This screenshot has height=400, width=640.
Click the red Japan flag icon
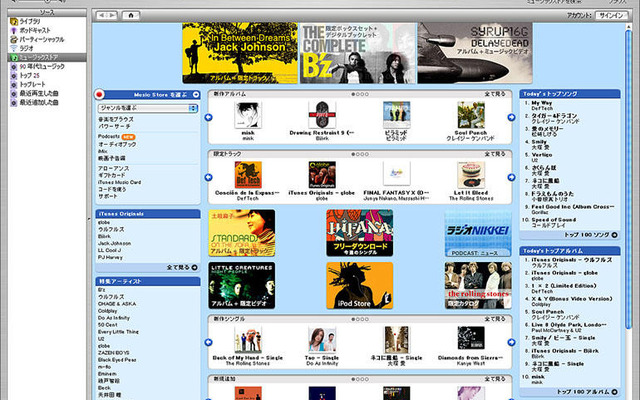(x=99, y=95)
